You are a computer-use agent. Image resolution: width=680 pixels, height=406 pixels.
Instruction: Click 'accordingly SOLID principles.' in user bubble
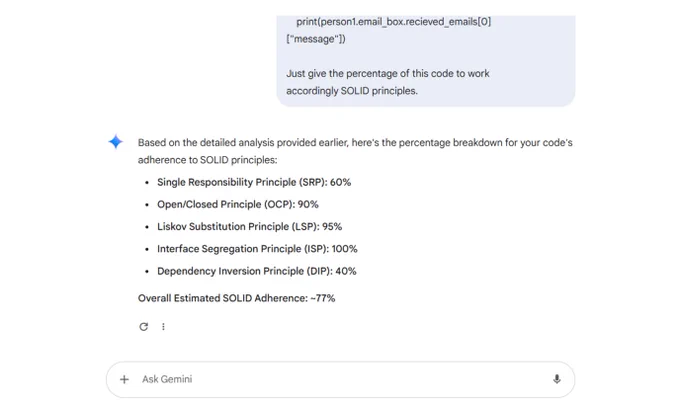tap(351, 90)
